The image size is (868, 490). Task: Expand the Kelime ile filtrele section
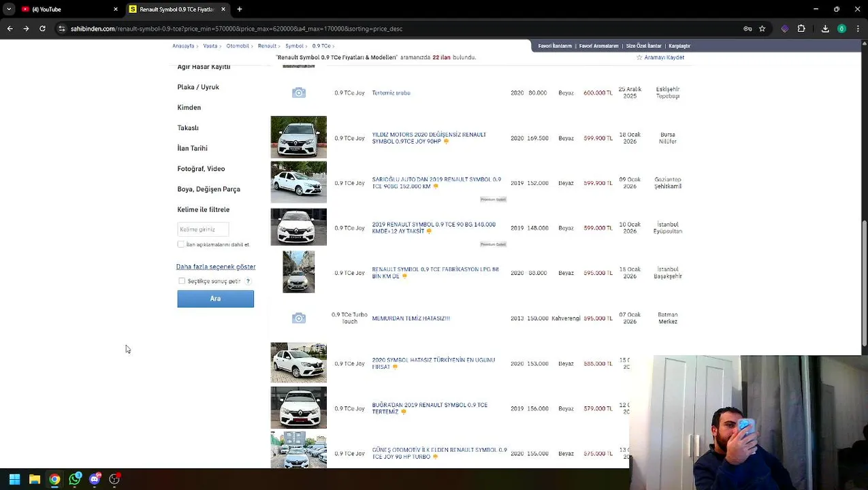(x=204, y=210)
